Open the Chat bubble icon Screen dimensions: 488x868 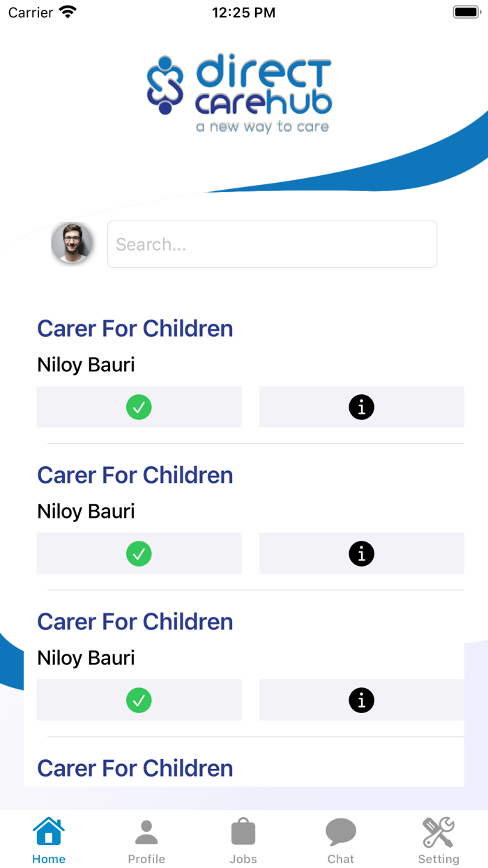pyautogui.click(x=341, y=830)
